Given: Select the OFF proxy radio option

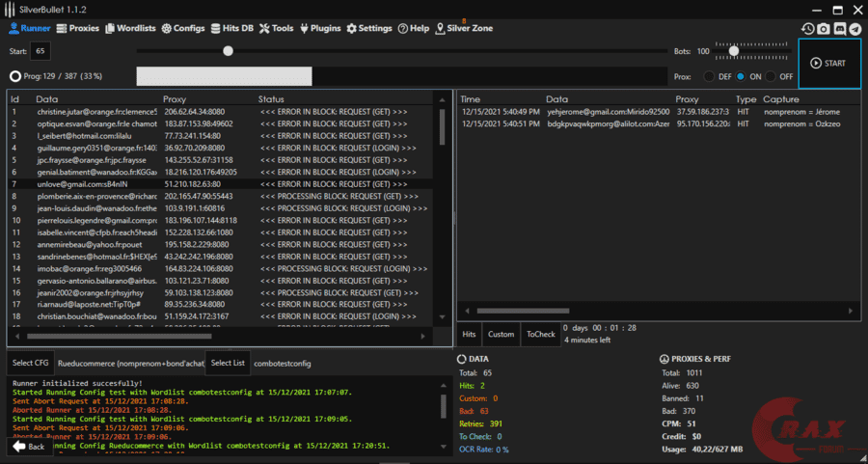Looking at the screenshot, I should (x=772, y=76).
